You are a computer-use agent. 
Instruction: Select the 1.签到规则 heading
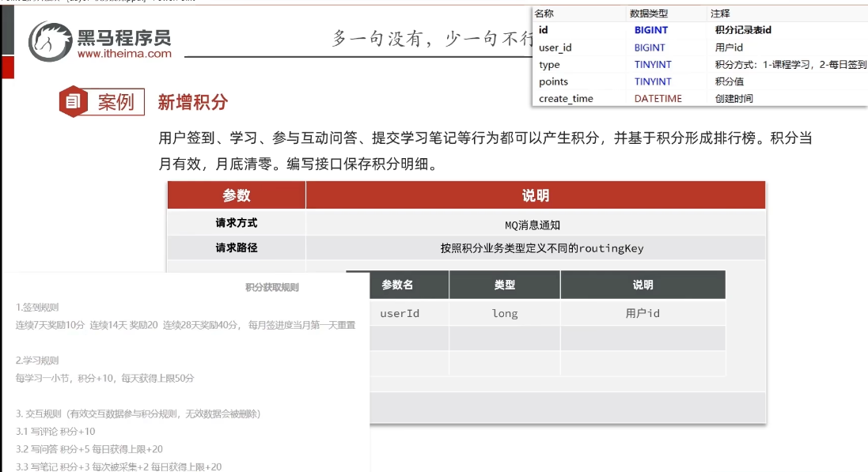coord(37,307)
